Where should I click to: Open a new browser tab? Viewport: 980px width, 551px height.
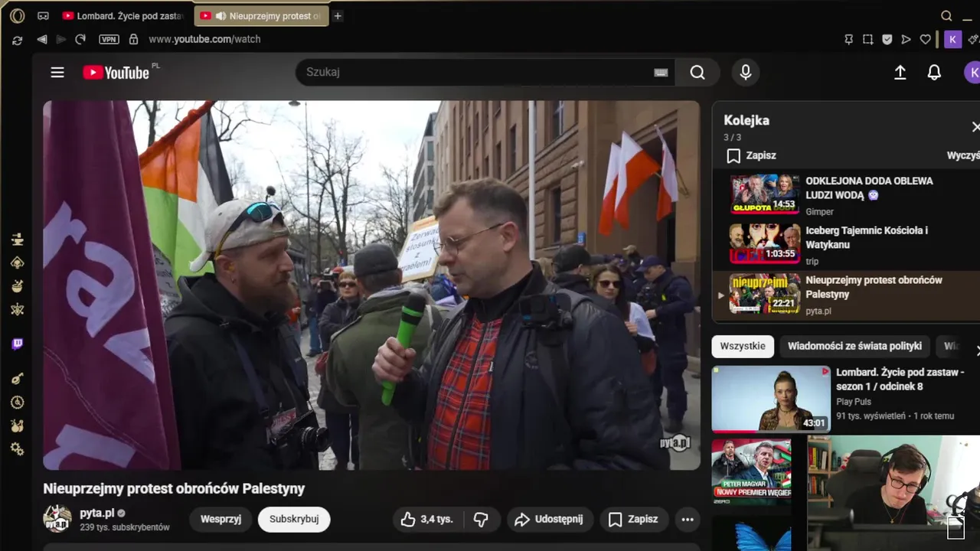tap(338, 16)
